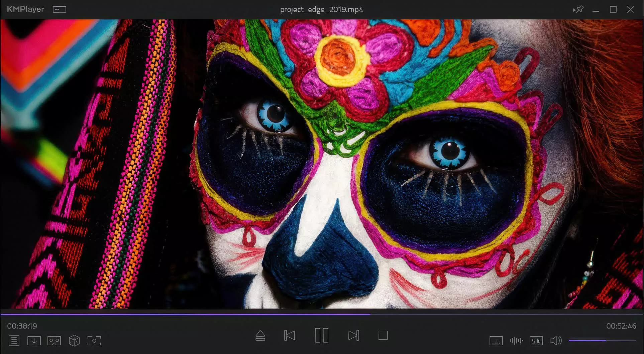The image size is (644, 354).
Task: Toggle the always-on-top pin icon
Action: (578, 9)
